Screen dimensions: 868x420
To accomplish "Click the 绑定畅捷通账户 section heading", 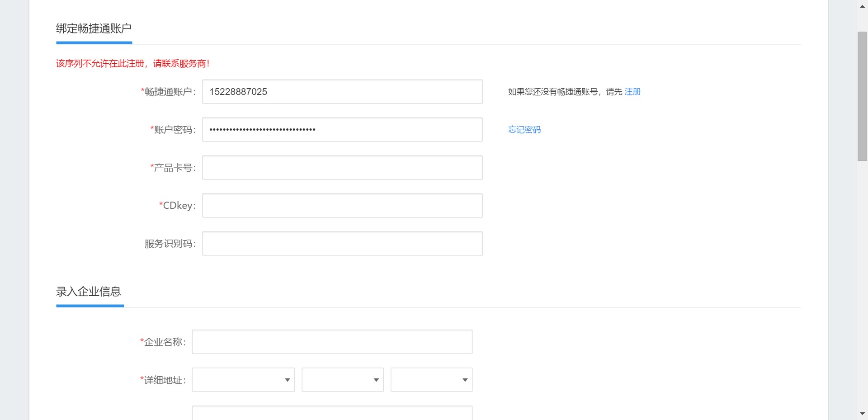I will (x=94, y=28).
